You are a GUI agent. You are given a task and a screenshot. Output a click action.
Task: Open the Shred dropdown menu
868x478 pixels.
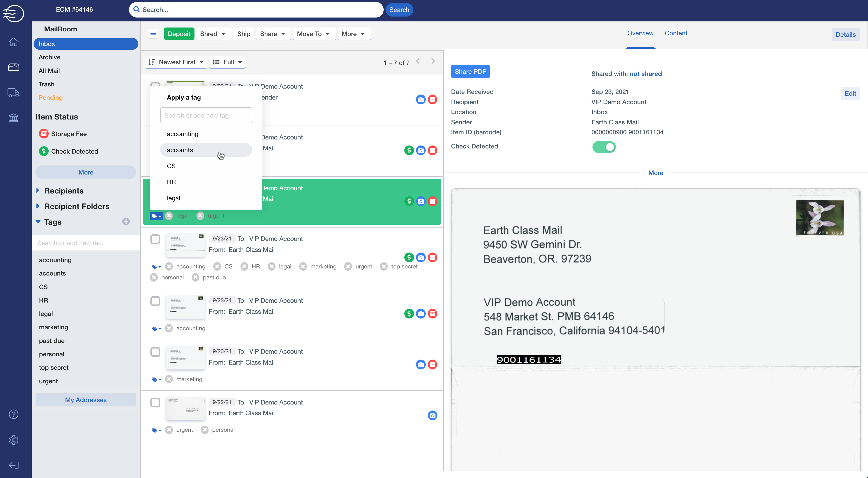tap(213, 34)
